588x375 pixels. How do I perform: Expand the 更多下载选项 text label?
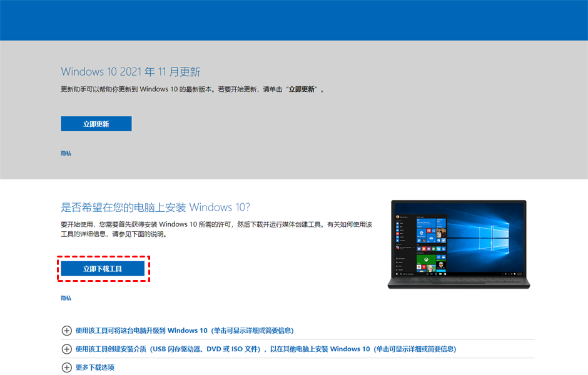[x=94, y=367]
